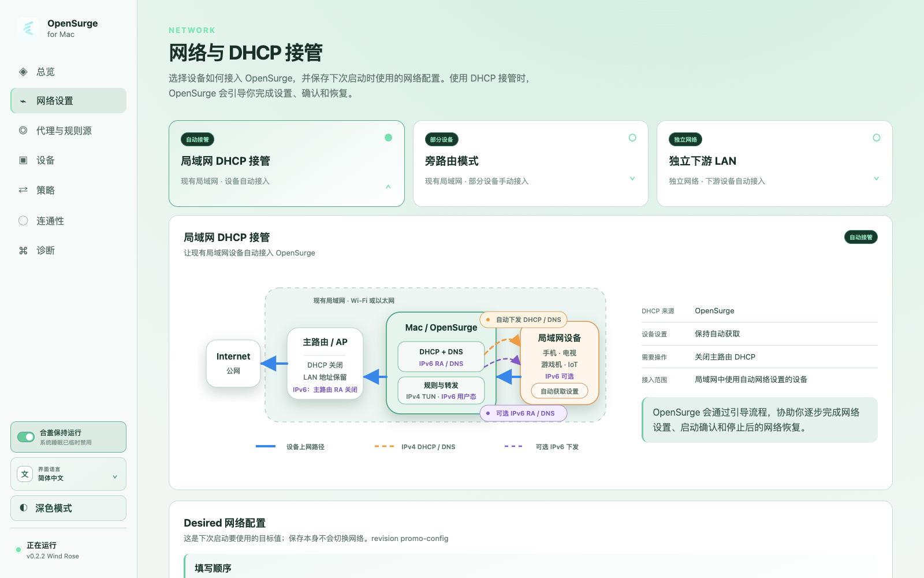The image size is (924, 578).
Task: Click the 连通性 circle icon
Action: point(23,220)
